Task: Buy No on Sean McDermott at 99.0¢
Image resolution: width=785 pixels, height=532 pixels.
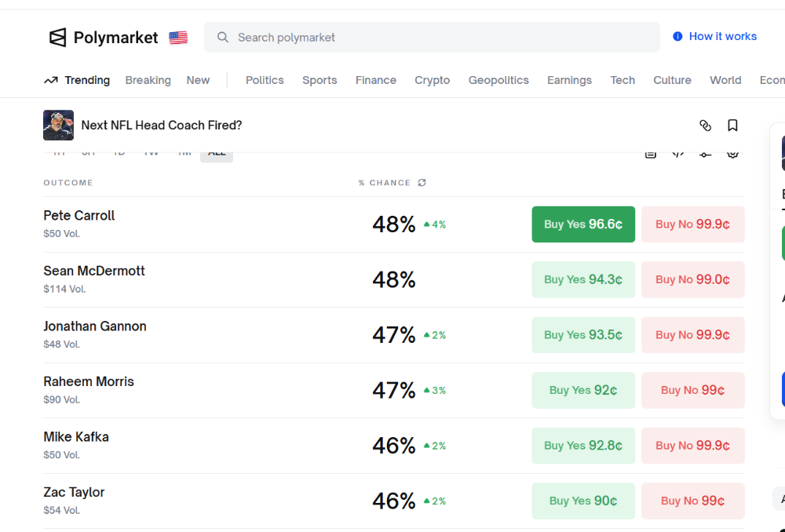Action: tap(692, 279)
